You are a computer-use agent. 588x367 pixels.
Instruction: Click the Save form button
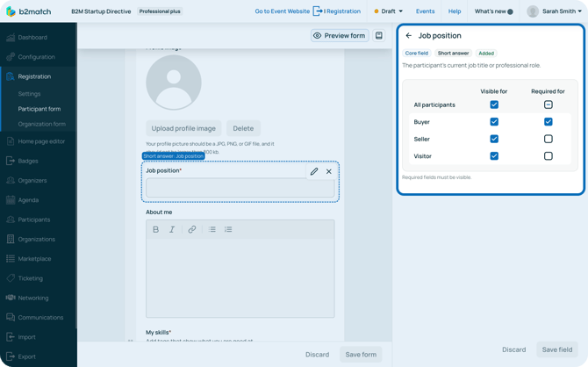[x=361, y=354]
